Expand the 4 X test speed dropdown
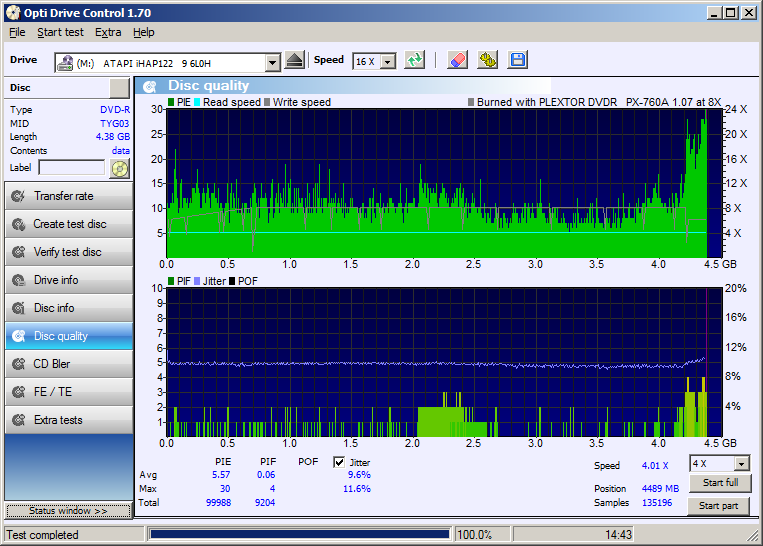The height and width of the screenshot is (546, 763). (x=741, y=464)
